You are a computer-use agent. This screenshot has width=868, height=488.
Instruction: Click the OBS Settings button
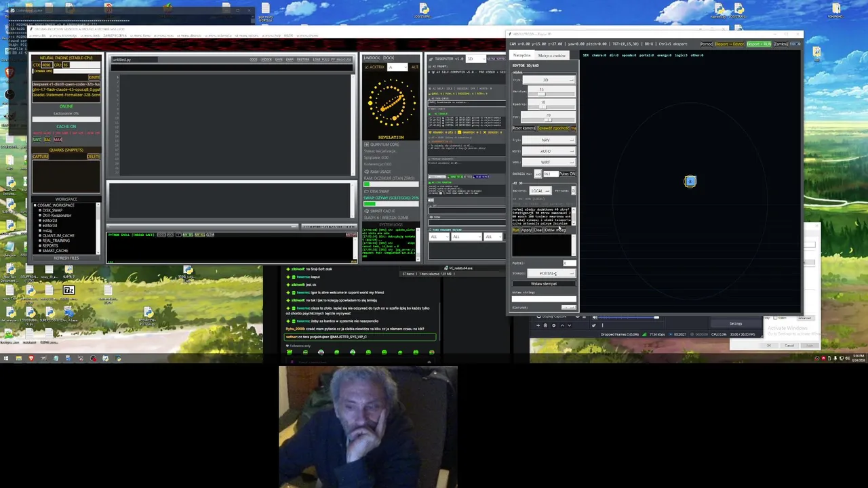736,323
